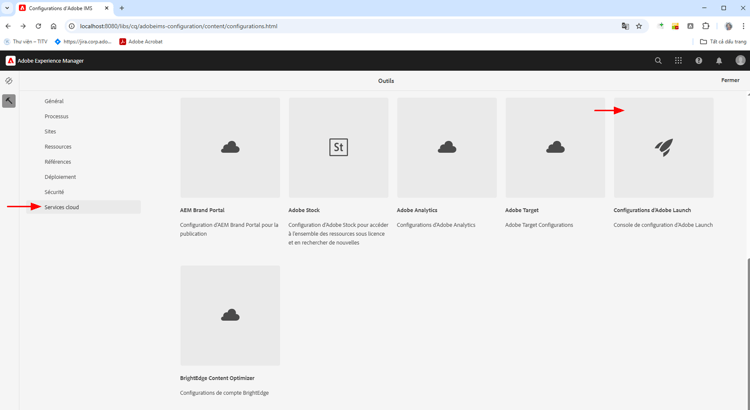The height and width of the screenshot is (410, 750).
Task: Select Sites in the tools menu
Action: pos(50,132)
